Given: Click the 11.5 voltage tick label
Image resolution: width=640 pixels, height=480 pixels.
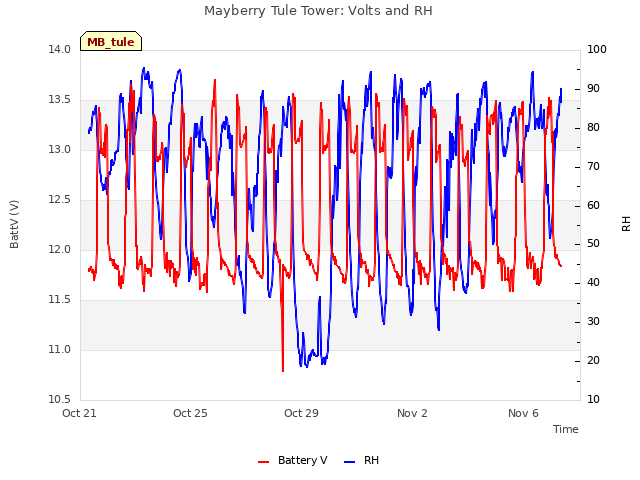Looking at the screenshot, I should [60, 300].
